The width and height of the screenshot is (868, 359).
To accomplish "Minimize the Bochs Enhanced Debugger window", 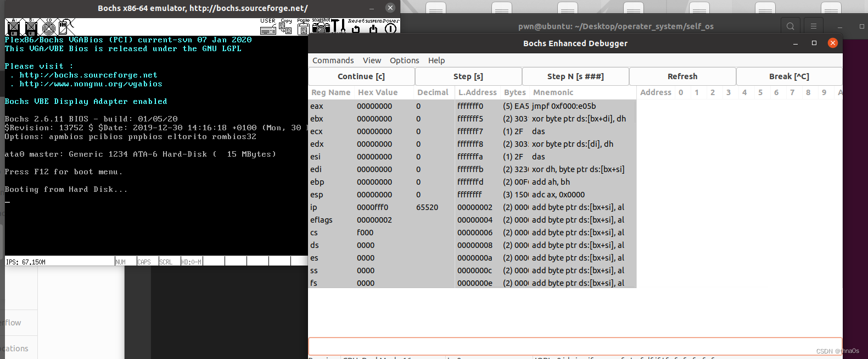I will pyautogui.click(x=796, y=43).
